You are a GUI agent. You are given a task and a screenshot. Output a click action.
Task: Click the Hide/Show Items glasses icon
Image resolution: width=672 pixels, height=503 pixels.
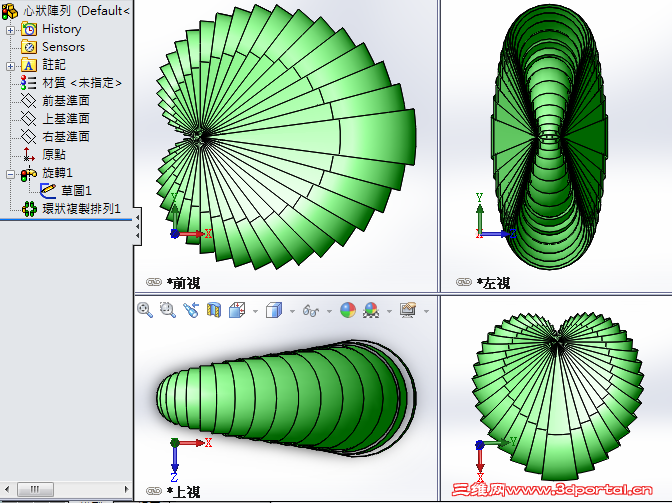pyautogui.click(x=311, y=310)
